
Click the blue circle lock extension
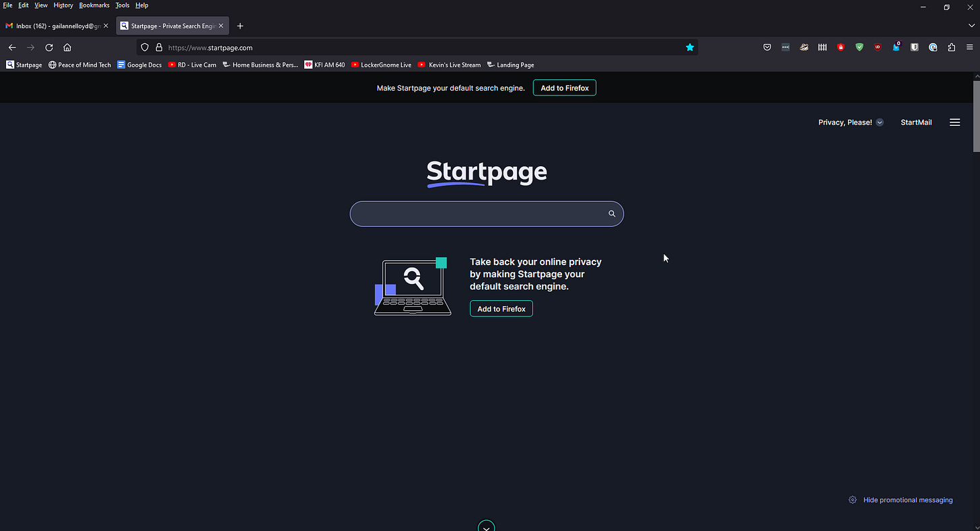933,48
